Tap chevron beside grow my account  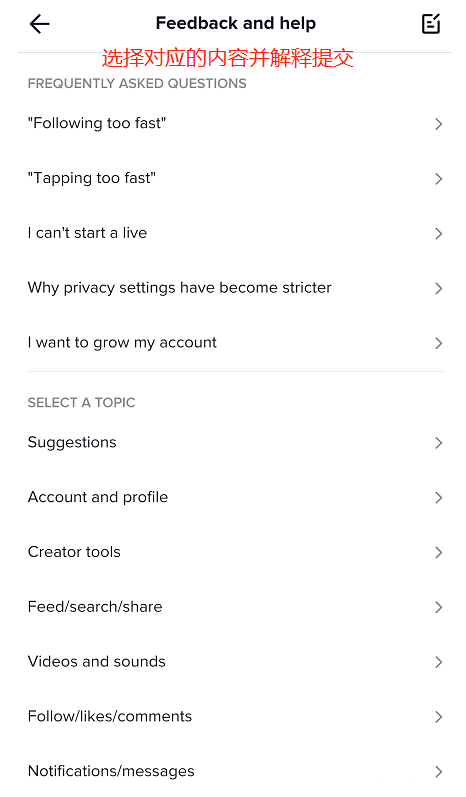tap(439, 344)
